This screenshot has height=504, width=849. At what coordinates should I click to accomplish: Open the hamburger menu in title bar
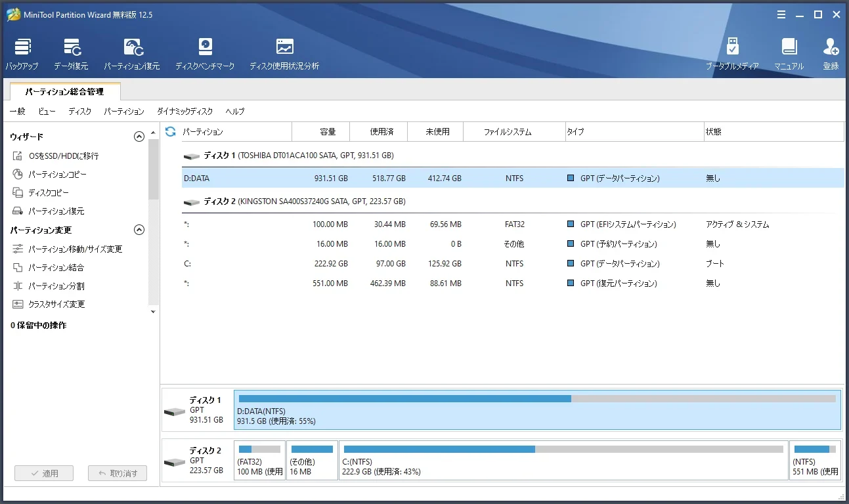point(781,14)
